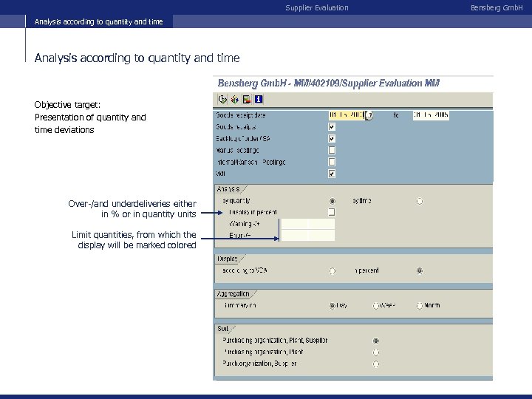Image resolution: width=532 pixels, height=399 pixels.
Task: Select the 'according to VDA' display radio
Action: click(x=332, y=270)
